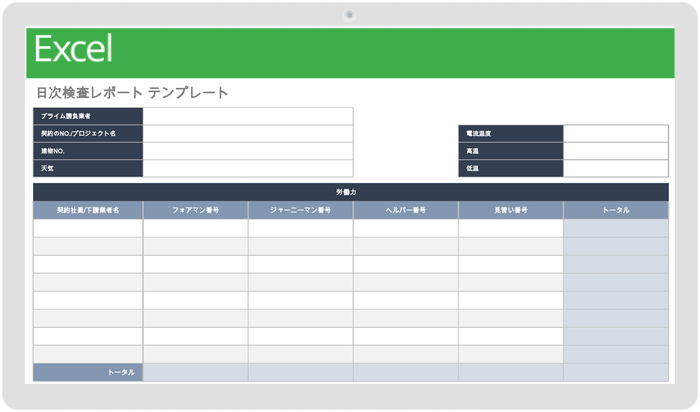Click the 低温 value cell

(616, 168)
